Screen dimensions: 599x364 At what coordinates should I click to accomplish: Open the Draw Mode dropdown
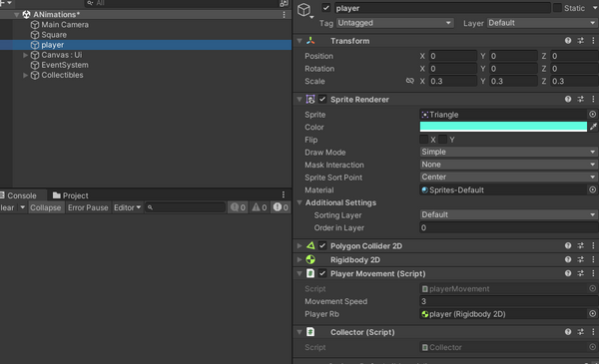pos(508,152)
